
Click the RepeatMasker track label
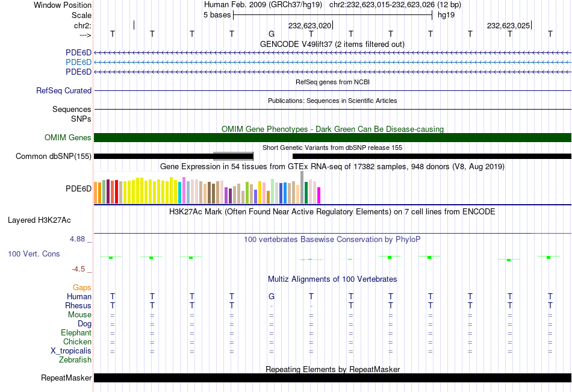(66, 378)
